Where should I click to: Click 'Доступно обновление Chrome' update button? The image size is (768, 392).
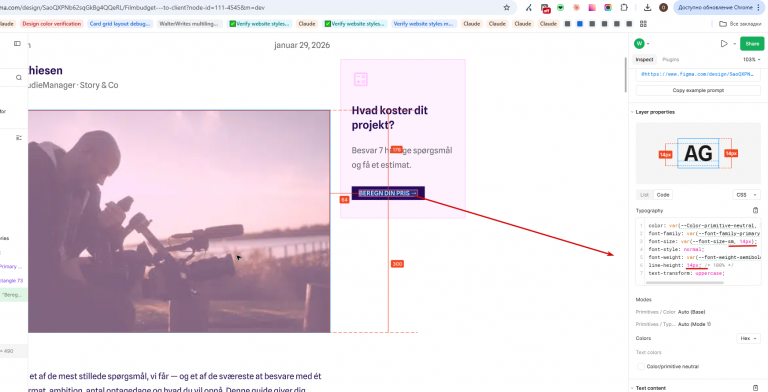(715, 7)
